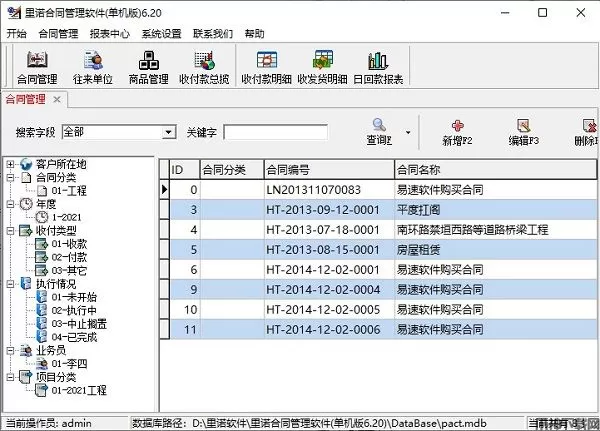Click the 房屋租赁 contract name cell
The width and height of the screenshot is (600, 431).
pyautogui.click(x=496, y=250)
